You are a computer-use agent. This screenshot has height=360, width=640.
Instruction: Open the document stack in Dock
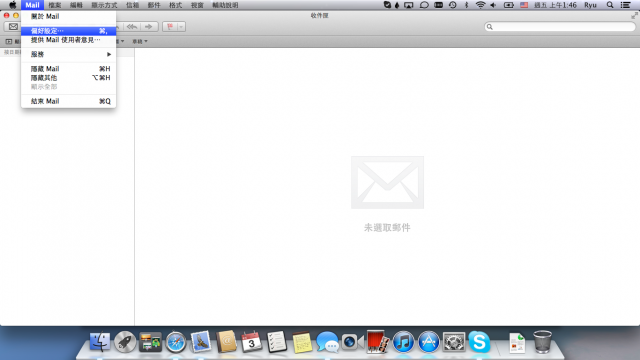pos(517,342)
